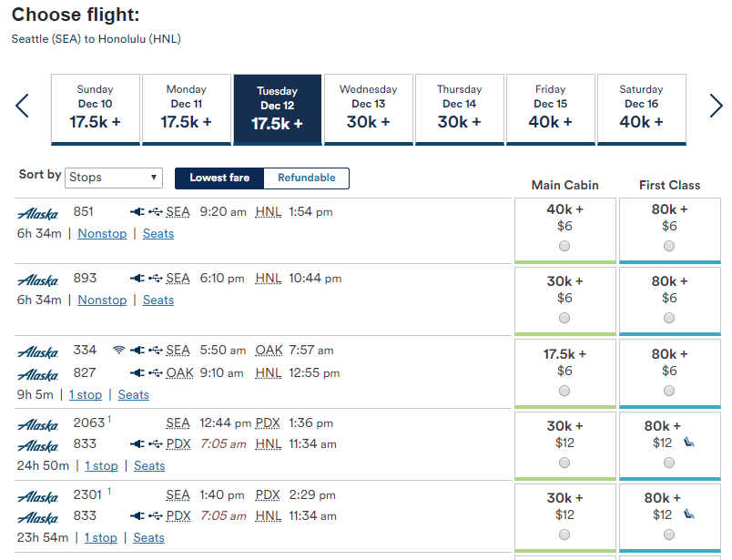
Task: Select the Sunday Dec 10 date tab
Action: (x=95, y=109)
